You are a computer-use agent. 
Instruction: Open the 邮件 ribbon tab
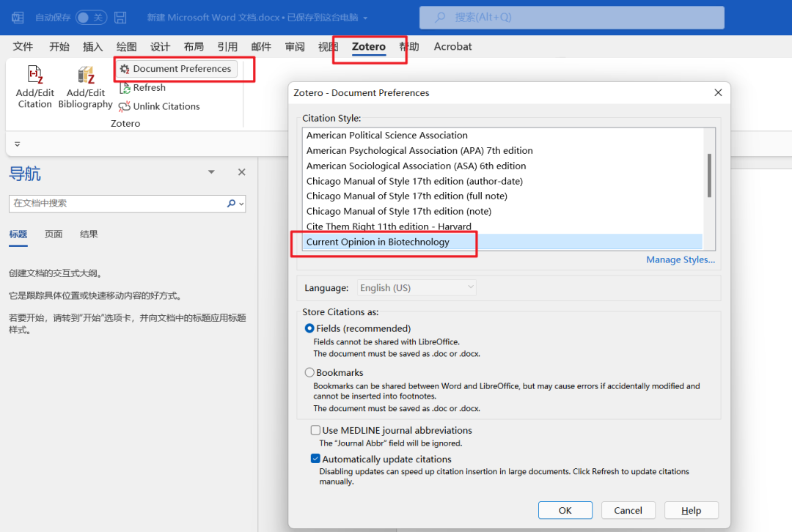[261, 47]
